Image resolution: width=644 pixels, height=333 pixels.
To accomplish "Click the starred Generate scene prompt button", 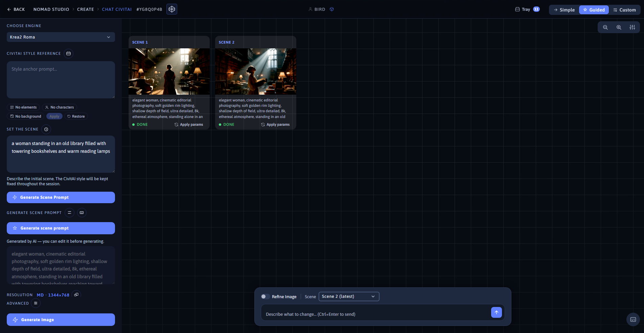I will (x=61, y=228).
